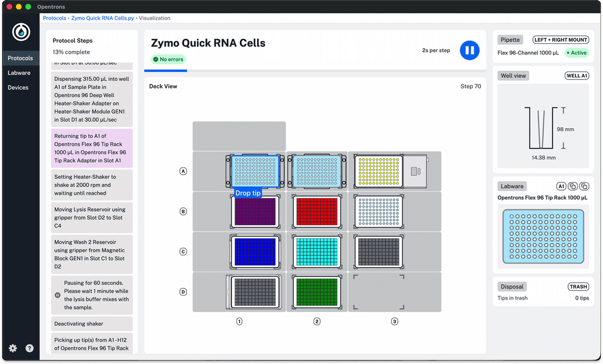Select the Pausing for 60 seconds step
This screenshot has height=364, width=603.
(92, 295)
